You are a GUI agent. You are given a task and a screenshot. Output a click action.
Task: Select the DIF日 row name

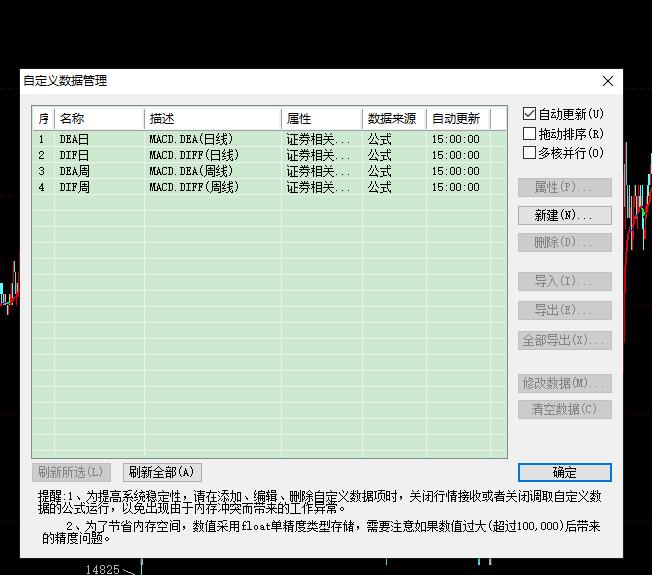point(74,155)
